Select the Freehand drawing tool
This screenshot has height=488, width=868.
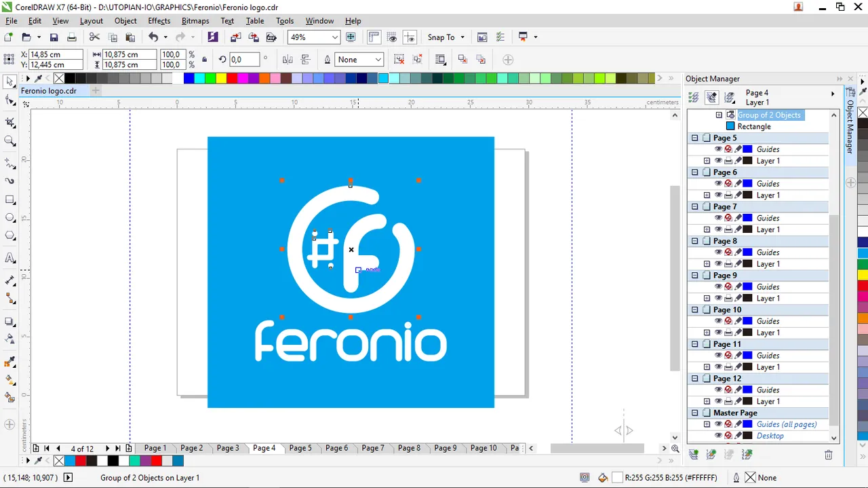click(9, 163)
